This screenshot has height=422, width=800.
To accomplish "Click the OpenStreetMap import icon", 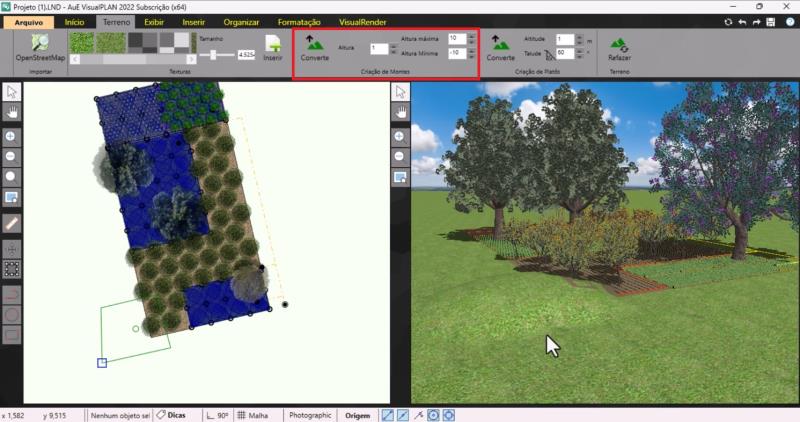I will 40,43.
